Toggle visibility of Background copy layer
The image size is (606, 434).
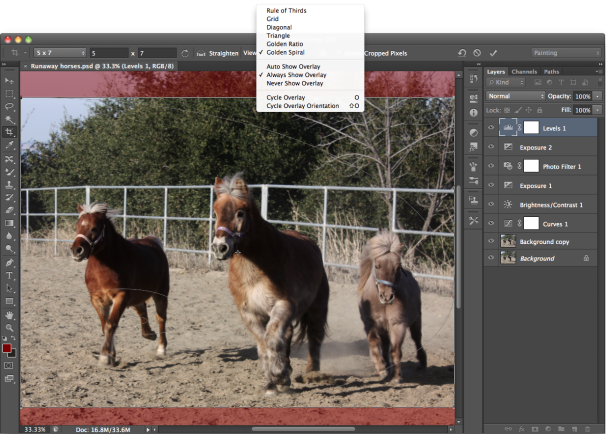pos(491,241)
